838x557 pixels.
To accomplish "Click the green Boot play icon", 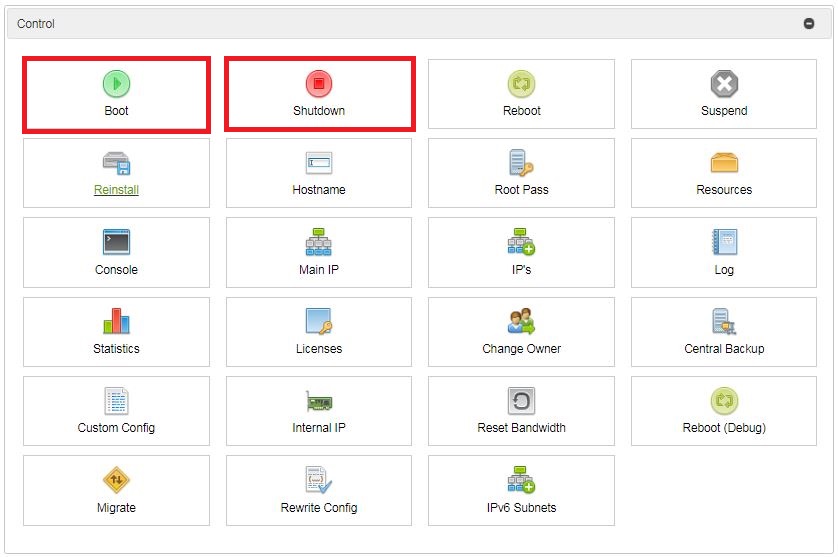I will [116, 84].
